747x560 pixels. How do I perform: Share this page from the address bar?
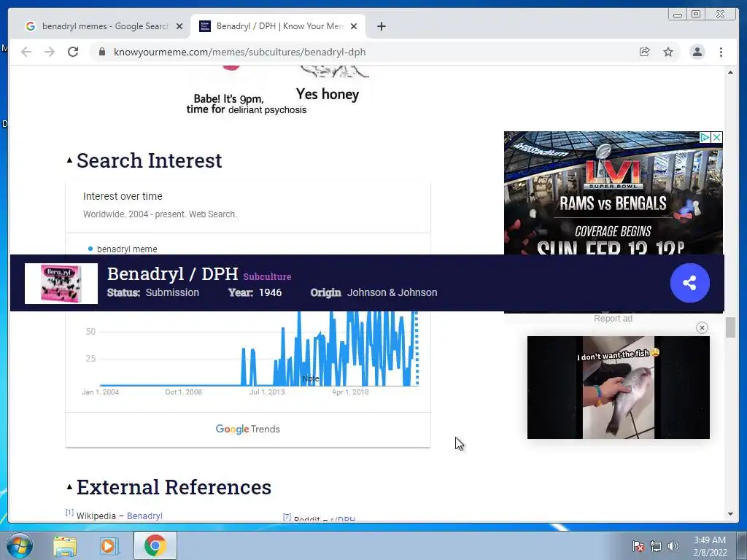click(645, 52)
